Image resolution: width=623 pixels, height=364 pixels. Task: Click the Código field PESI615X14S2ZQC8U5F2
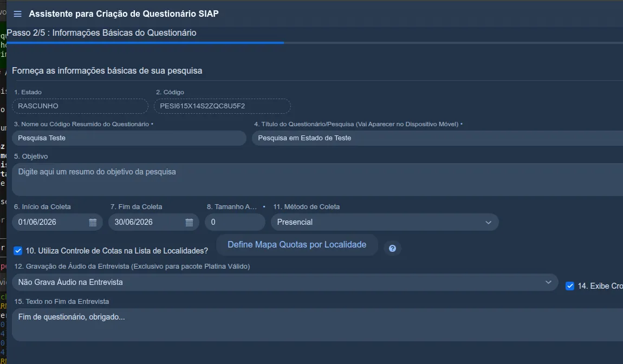tap(222, 106)
